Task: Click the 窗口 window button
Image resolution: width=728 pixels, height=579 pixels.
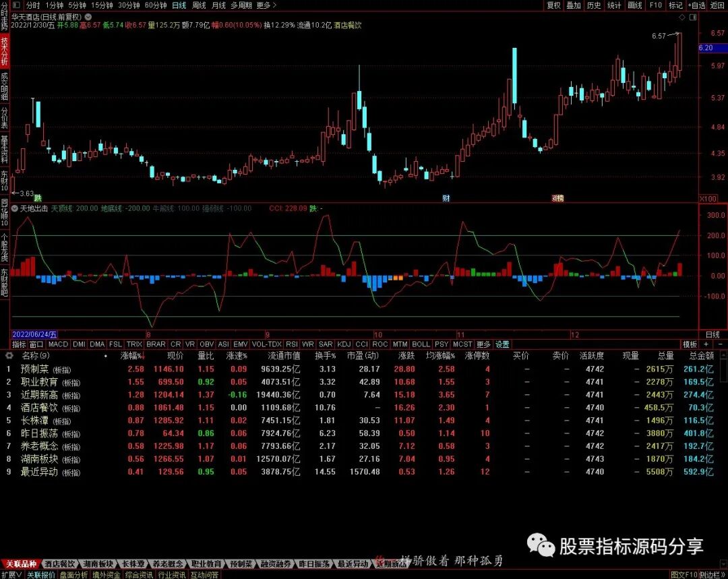Action: 36,344
